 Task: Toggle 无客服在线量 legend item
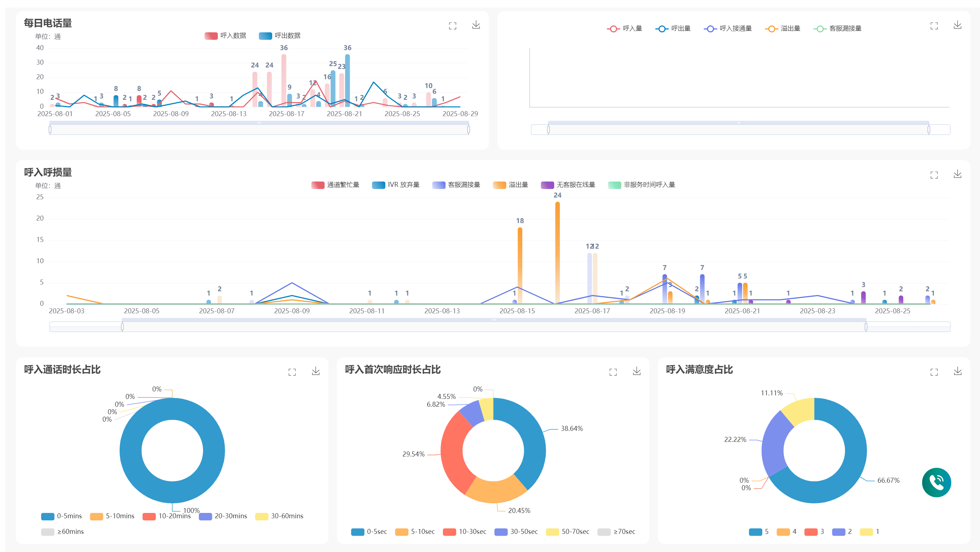coord(568,185)
